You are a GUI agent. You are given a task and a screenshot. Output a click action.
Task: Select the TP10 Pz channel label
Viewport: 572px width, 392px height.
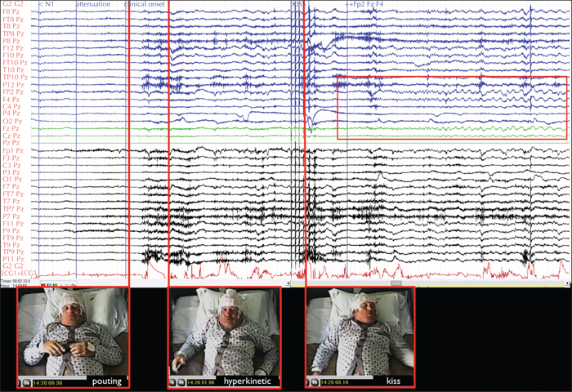coord(16,78)
